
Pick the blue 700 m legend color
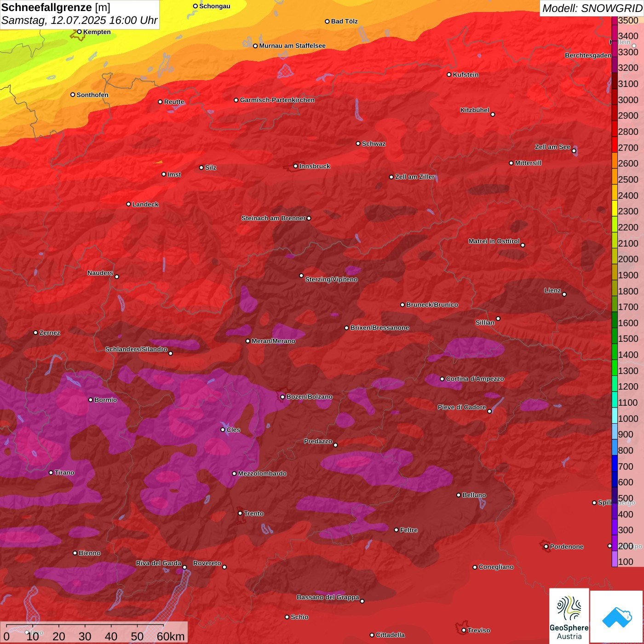(615, 463)
